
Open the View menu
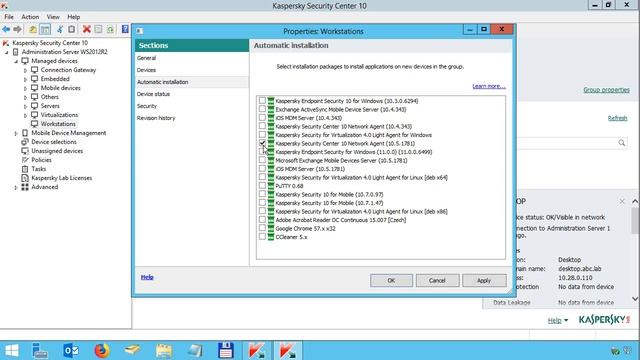coord(53,17)
